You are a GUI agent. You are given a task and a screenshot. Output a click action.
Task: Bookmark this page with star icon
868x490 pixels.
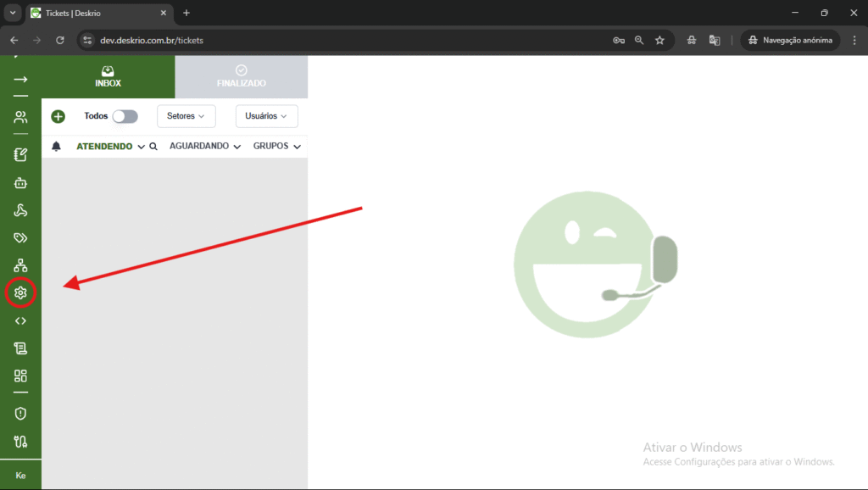(659, 41)
